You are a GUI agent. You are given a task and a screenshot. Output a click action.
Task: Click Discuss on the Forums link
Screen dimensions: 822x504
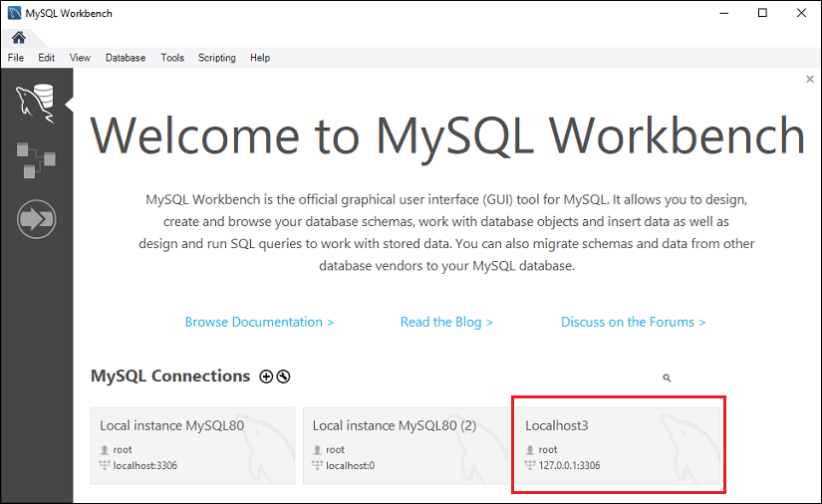634,322
